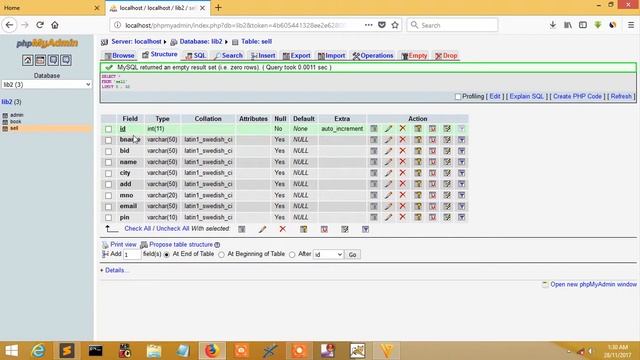Viewport: 640px width, 360px height.
Task: Click the red X drop icon for bname row
Action: pos(403,140)
